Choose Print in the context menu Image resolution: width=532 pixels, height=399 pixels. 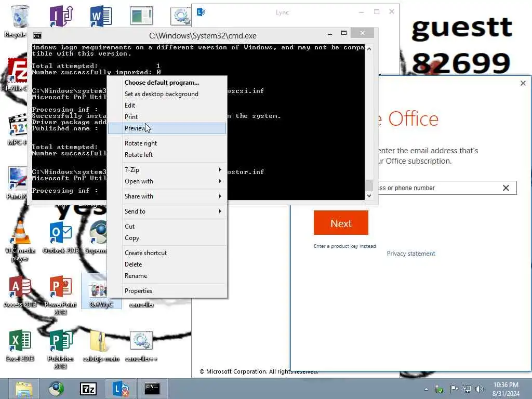pyautogui.click(x=167, y=117)
